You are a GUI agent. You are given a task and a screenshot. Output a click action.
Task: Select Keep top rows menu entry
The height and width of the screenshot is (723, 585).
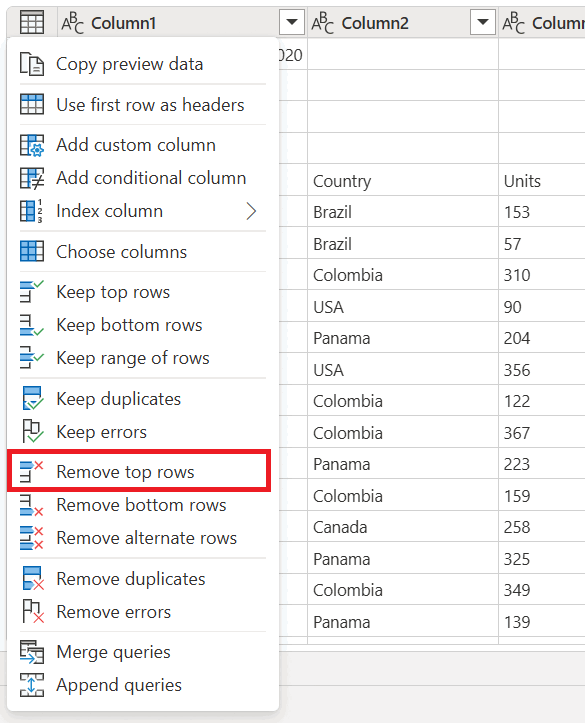click(143, 291)
